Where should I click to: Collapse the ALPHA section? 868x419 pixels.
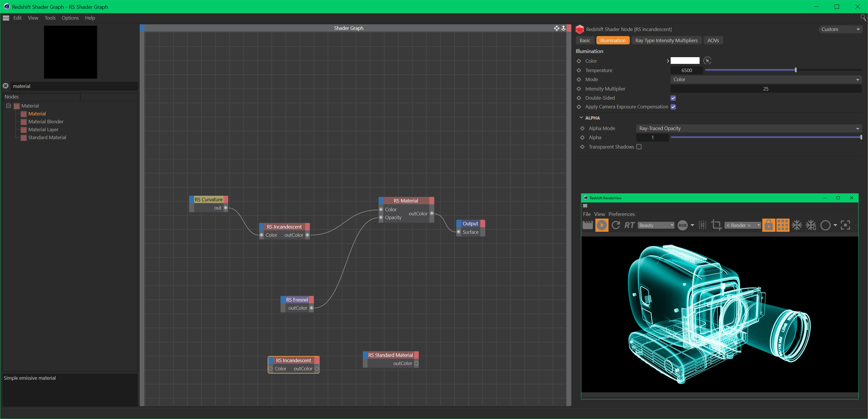point(581,118)
